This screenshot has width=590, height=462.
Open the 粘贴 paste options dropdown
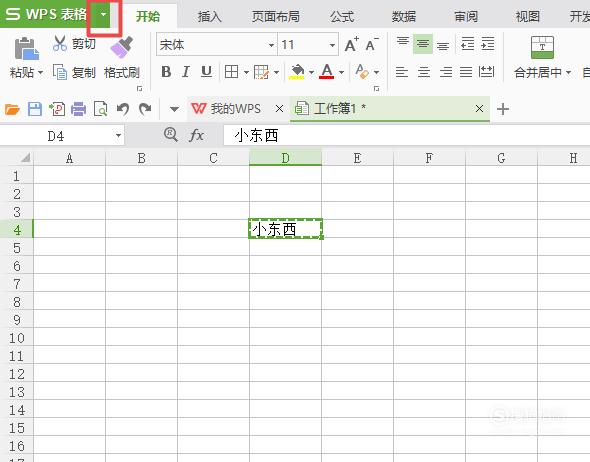(x=40, y=72)
